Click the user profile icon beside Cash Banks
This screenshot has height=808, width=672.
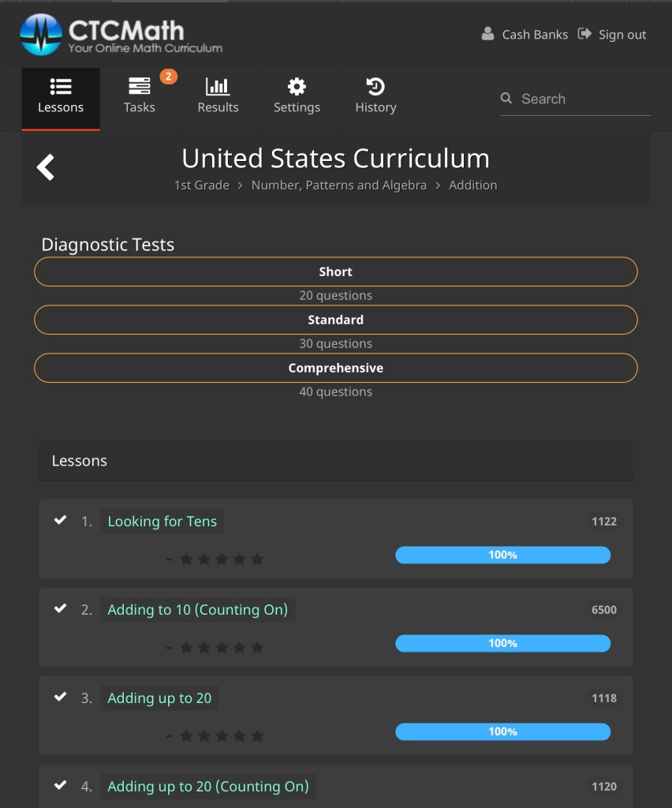(488, 34)
